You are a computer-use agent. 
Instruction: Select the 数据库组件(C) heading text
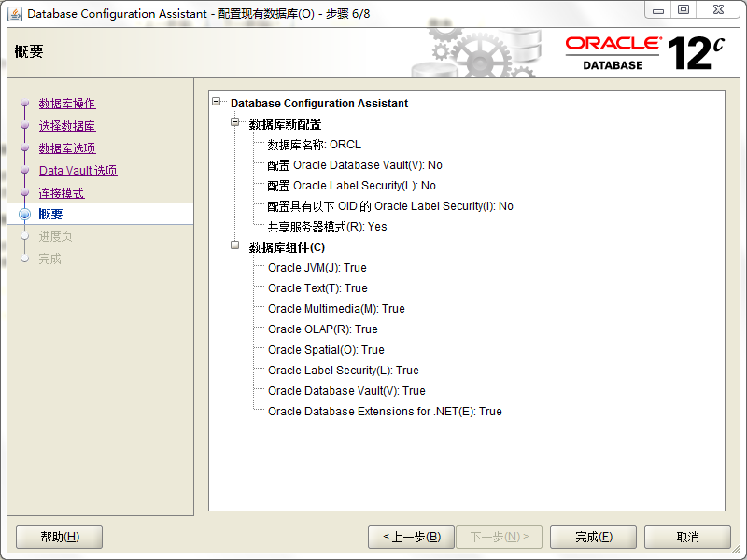click(287, 247)
